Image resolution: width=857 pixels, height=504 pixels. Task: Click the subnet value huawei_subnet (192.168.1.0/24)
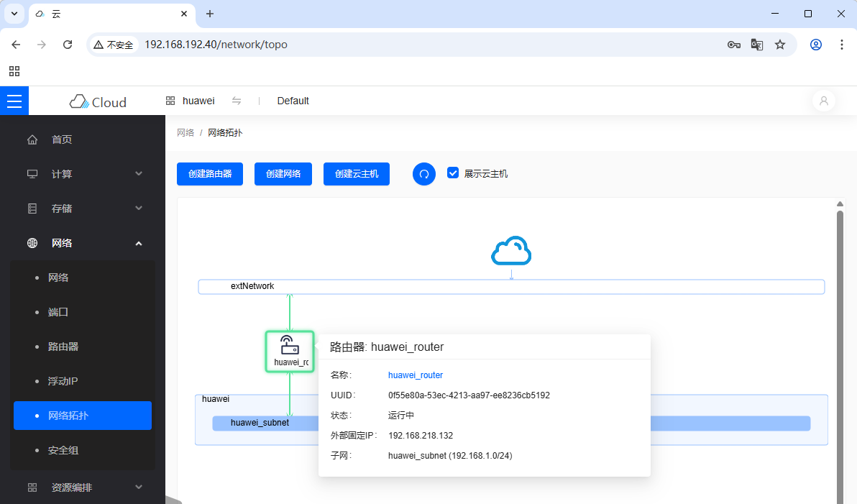pos(450,456)
